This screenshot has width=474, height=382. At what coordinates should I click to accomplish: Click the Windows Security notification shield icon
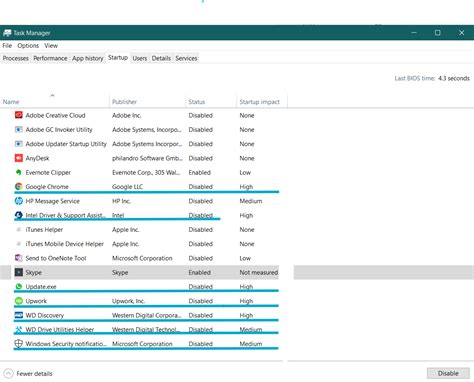tap(19, 344)
